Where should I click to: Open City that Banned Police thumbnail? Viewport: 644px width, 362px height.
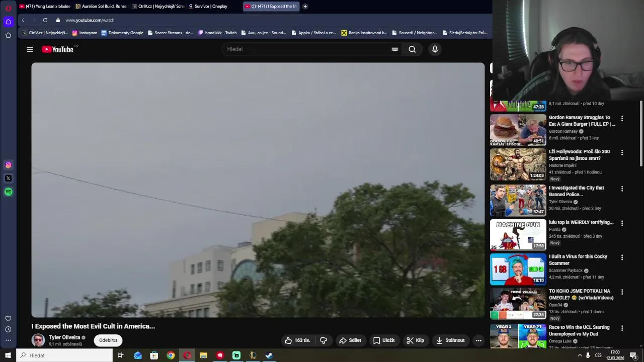518,200
